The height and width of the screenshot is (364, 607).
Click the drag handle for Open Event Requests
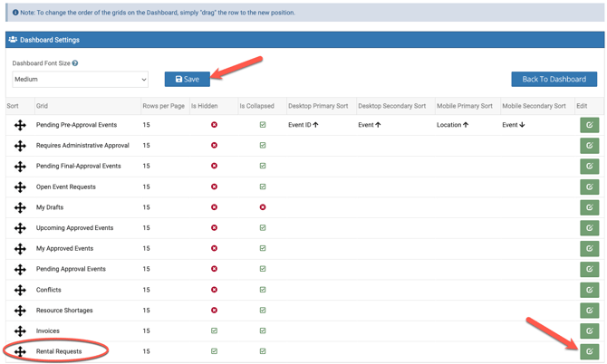tap(20, 187)
